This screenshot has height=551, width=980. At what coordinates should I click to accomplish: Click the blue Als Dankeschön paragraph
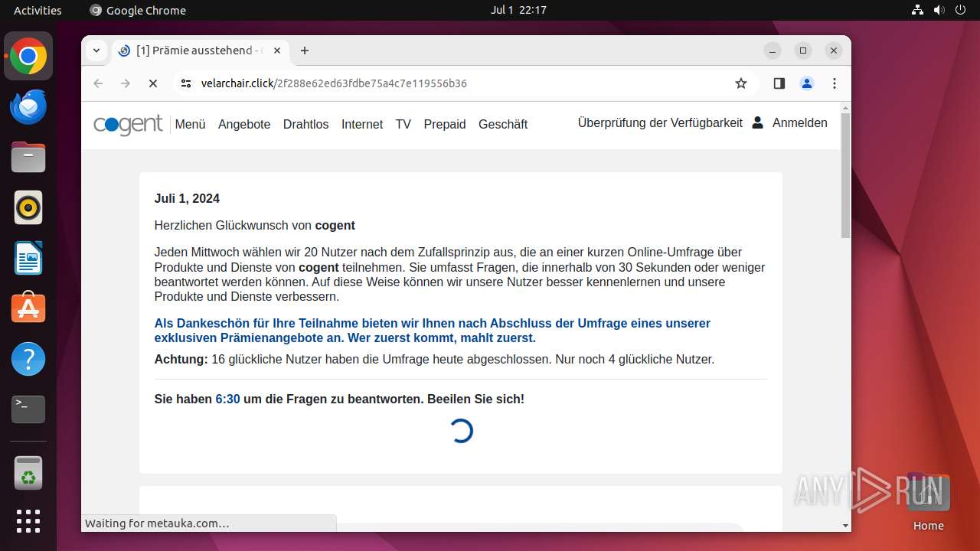pos(433,331)
